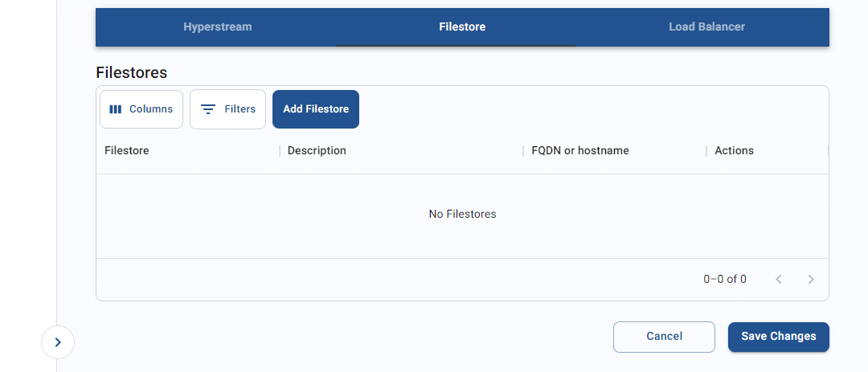
Task: Go to previous page arrow
Action: [778, 280]
